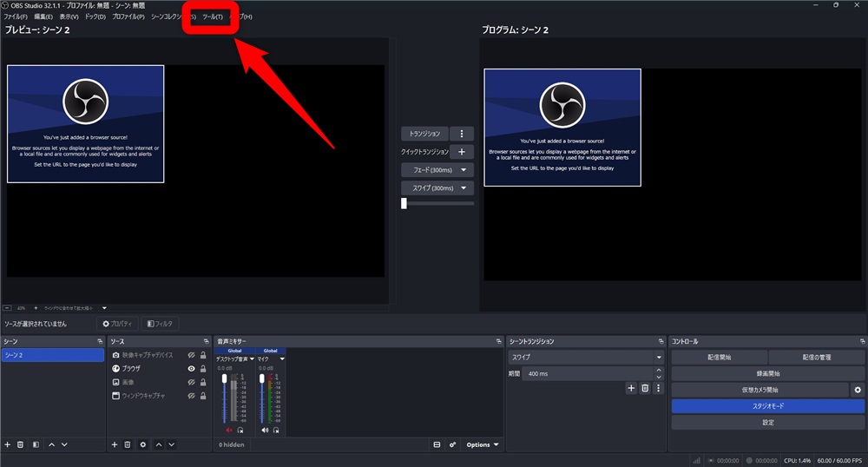The image size is (868, 467).
Task: Mute the マイク audio channel
Action: [x=265, y=430]
